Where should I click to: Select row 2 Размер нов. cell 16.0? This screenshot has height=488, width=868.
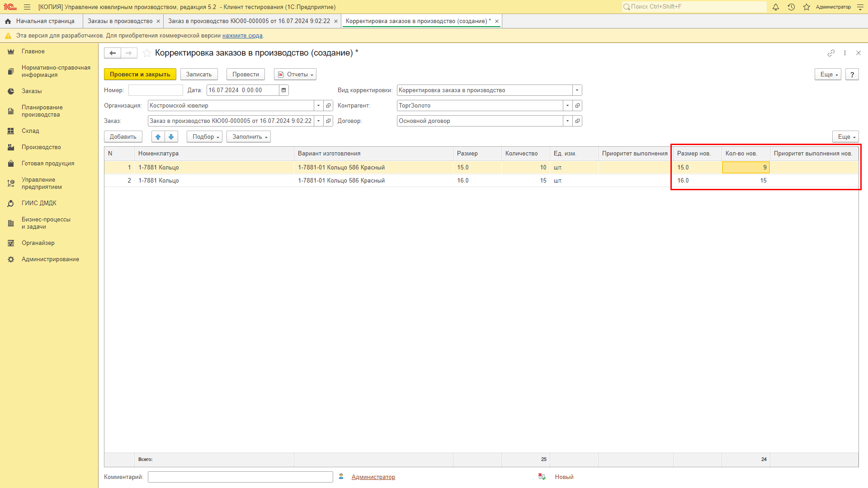point(698,181)
